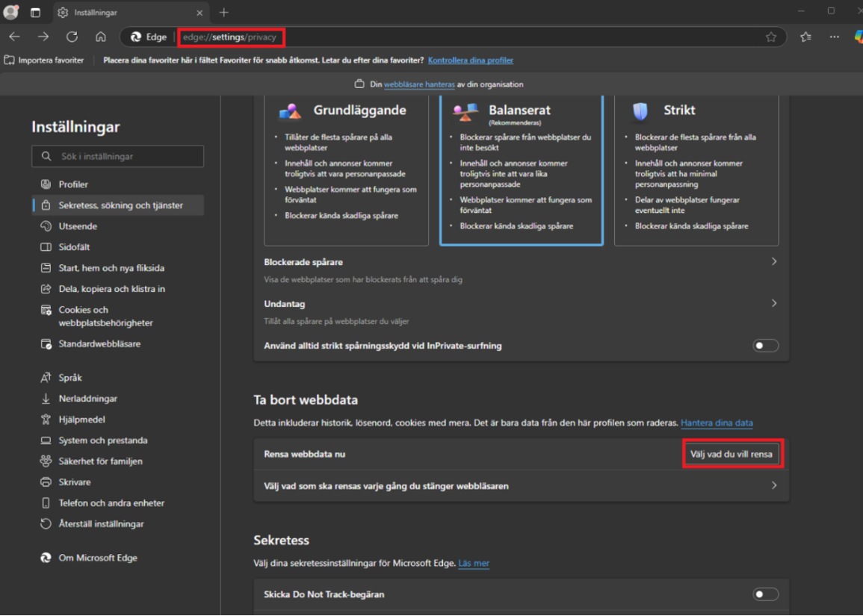The image size is (863, 616).
Task: Open Hantera dina data link
Action: (x=717, y=423)
